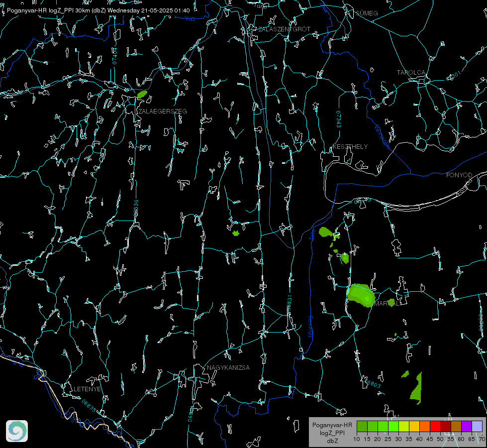Pick the orange 40 dBZ legend swatch
This screenshot has height=448, width=487.
(x=425, y=426)
